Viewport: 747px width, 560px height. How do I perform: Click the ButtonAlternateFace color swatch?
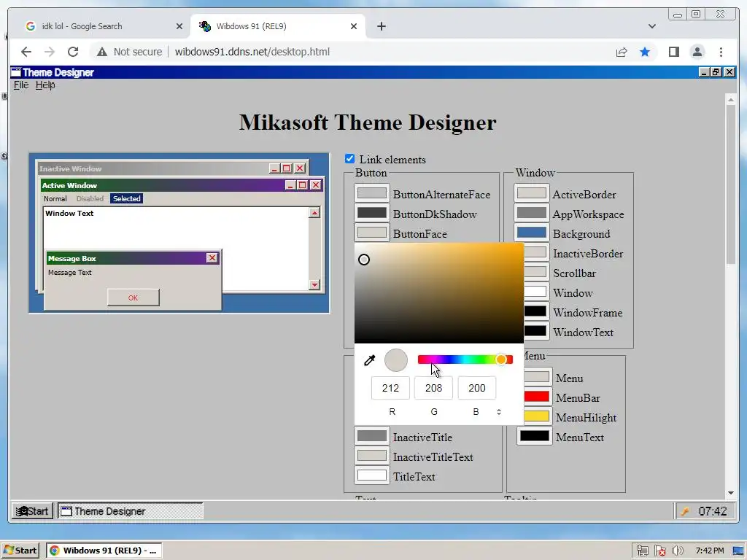(x=371, y=193)
